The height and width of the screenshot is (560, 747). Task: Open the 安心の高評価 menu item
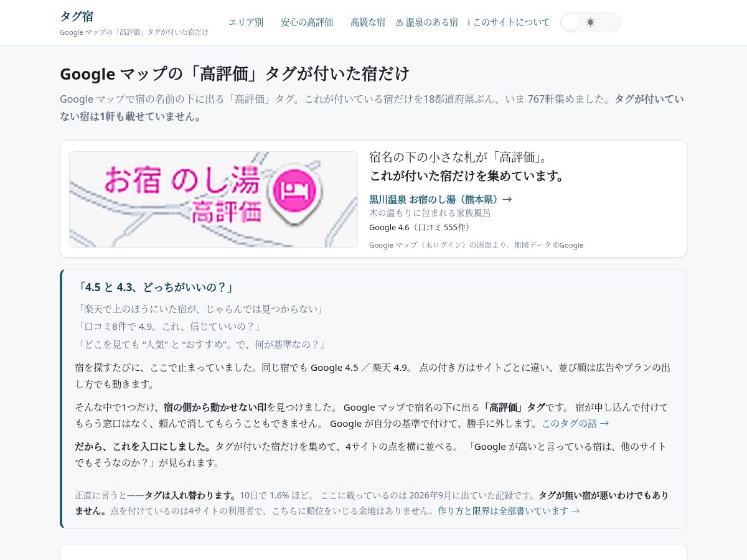pyautogui.click(x=307, y=22)
